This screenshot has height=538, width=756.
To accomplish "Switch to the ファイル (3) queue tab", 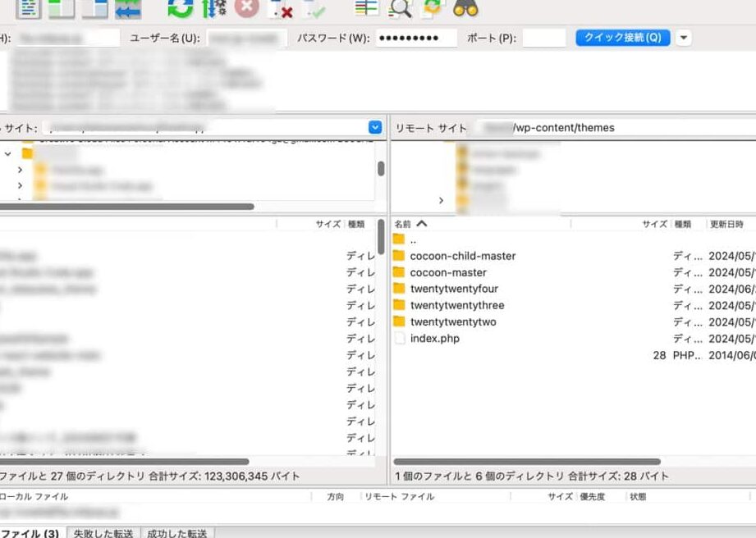I will (x=31, y=533).
